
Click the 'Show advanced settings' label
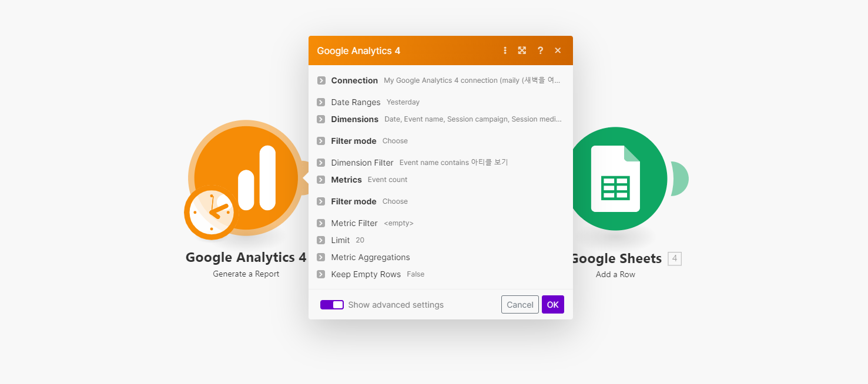tap(396, 305)
